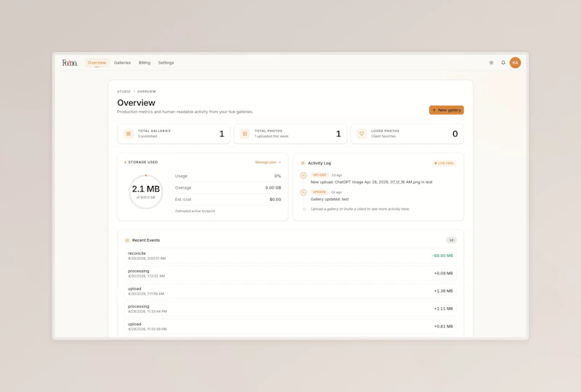
Task: Select the reconcile event row
Action: 290,256
